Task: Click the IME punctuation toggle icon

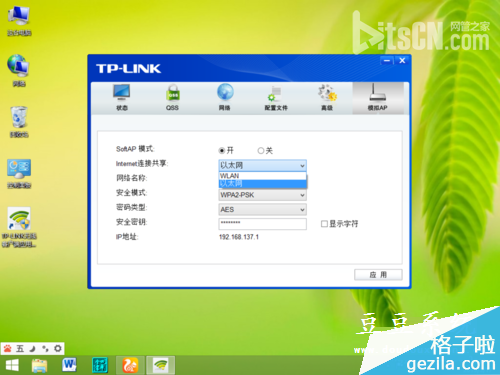Action: 45,349
